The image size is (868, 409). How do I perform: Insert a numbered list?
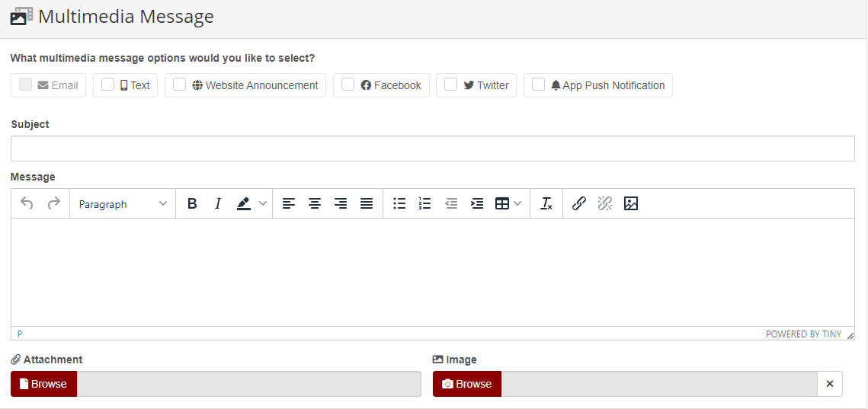pos(425,204)
